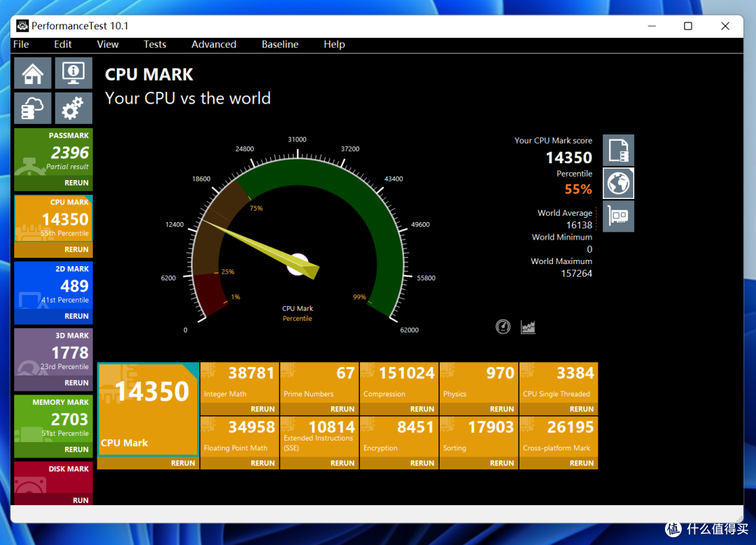Click the gauge needle hub

(298, 264)
